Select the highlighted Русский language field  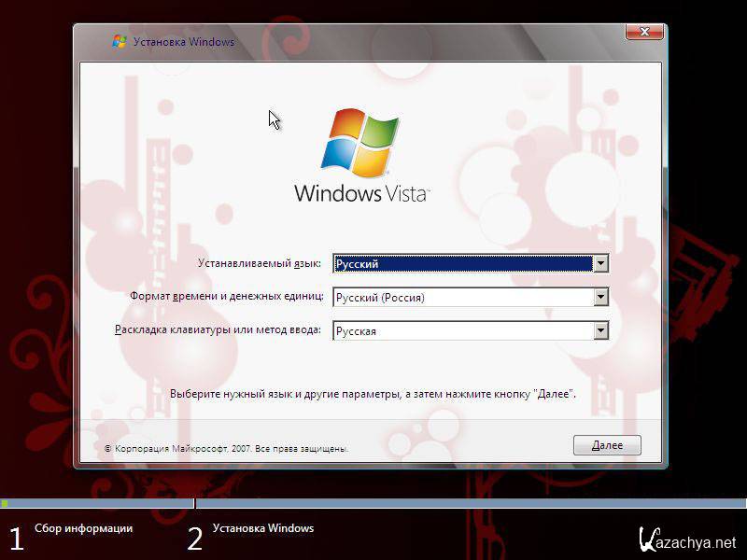point(463,264)
